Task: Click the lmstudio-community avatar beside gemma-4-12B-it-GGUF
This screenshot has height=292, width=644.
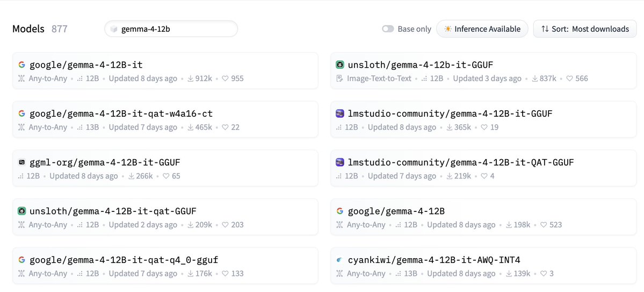Action: (x=339, y=113)
